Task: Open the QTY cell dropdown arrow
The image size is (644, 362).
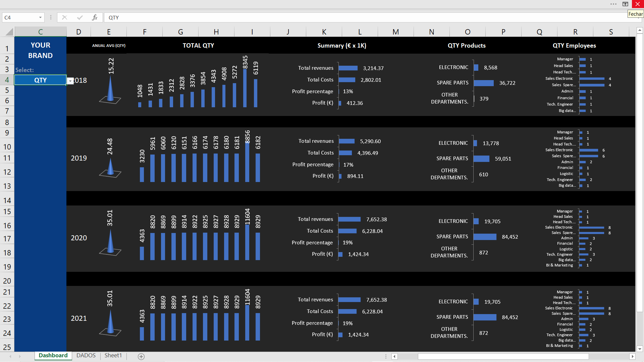Action: [70, 81]
